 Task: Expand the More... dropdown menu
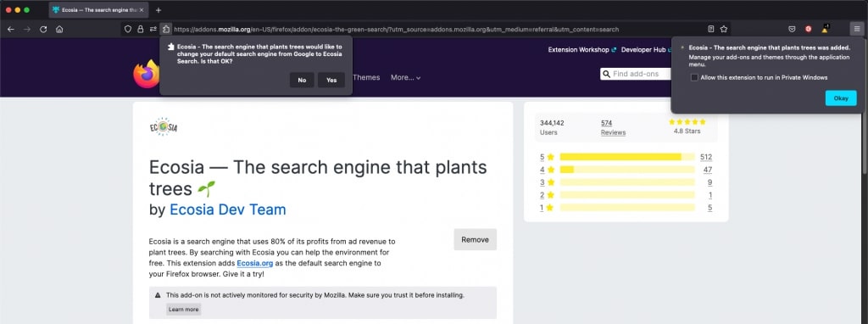406,77
